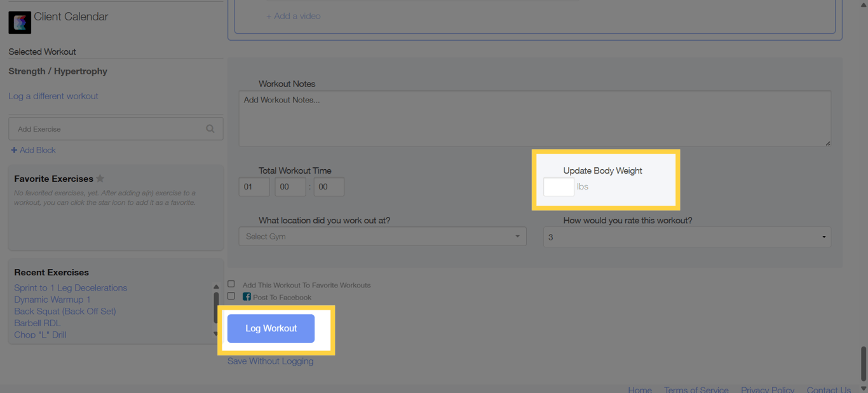Click + Add a video link
This screenshot has width=868, height=393.
[294, 16]
